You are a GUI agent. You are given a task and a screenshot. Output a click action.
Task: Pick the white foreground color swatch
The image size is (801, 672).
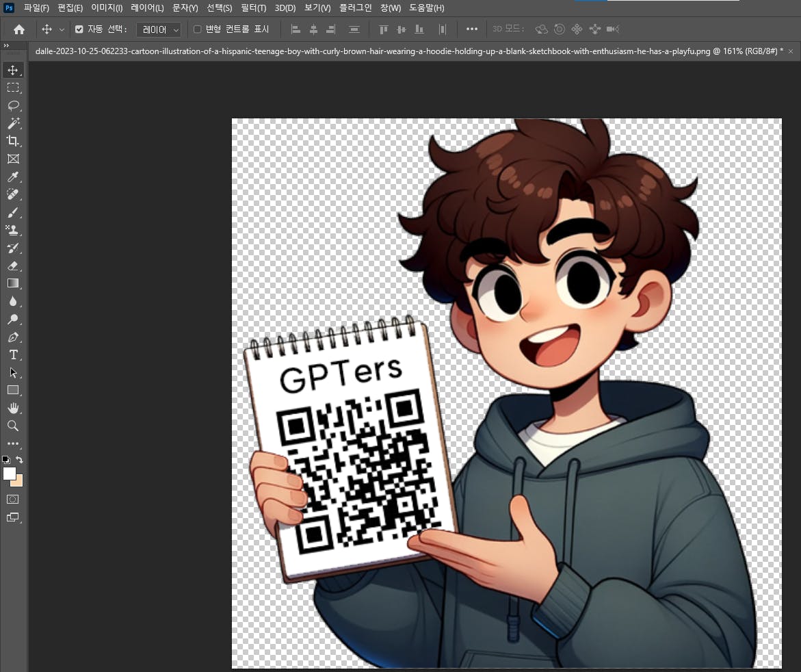(x=9, y=474)
